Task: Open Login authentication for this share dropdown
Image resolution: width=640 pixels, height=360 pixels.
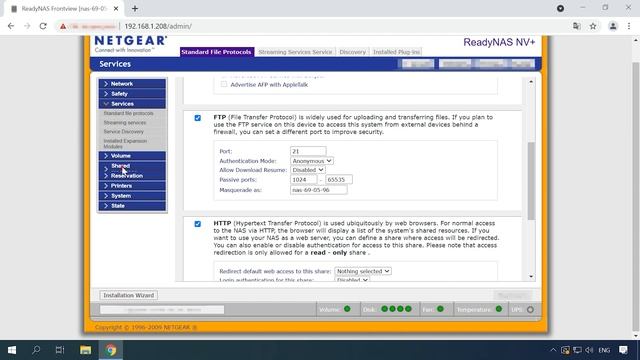Action: click(352, 280)
